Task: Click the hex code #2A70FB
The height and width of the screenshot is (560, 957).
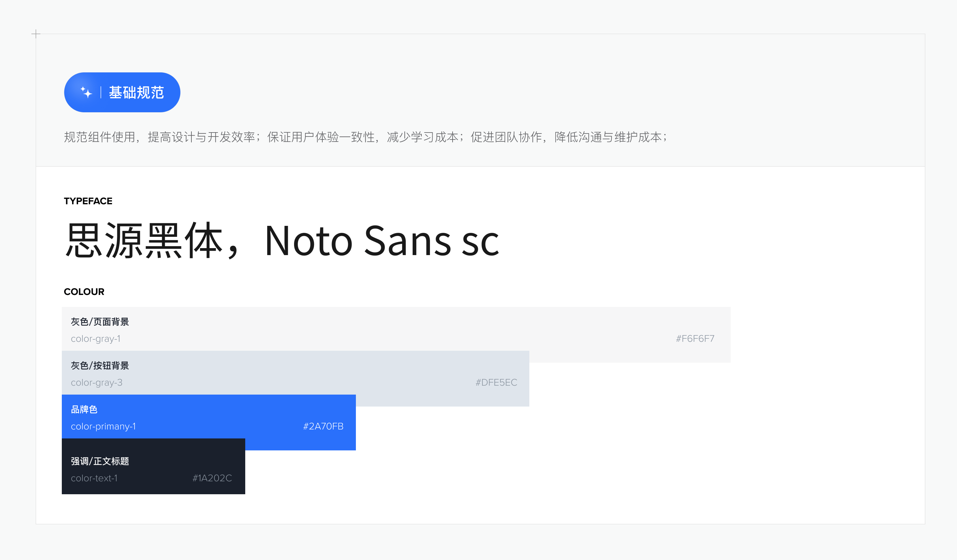Action: (323, 426)
